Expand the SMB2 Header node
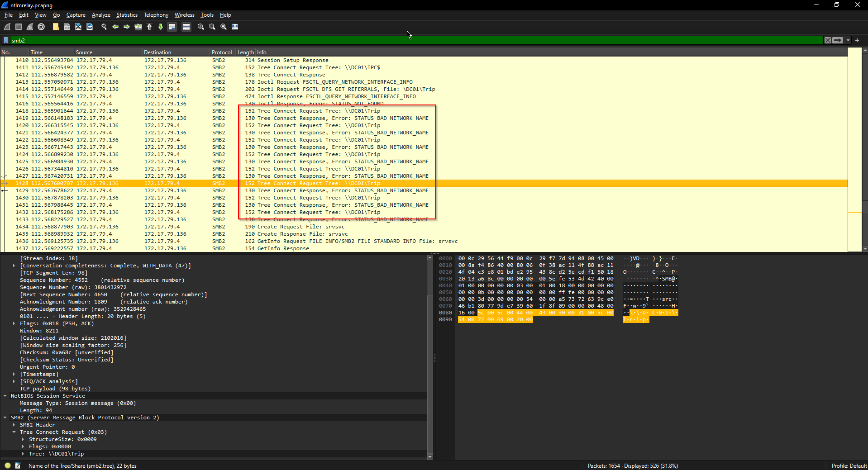The image size is (868, 470). [14, 425]
